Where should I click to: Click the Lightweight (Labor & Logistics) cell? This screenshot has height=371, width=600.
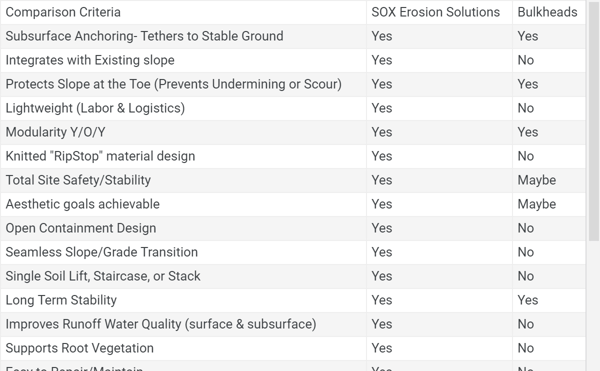183,108
